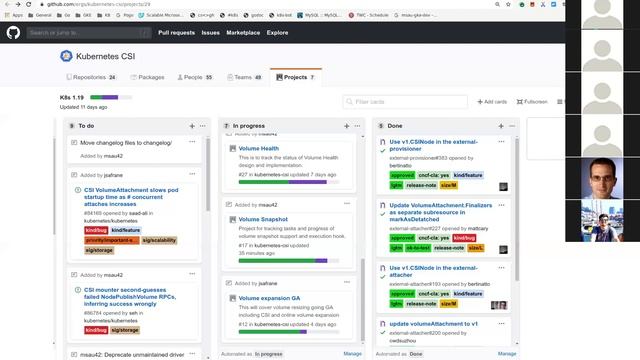Click the To do column scrollbar
The image size is (640, 360).
pyautogui.click(x=208, y=175)
